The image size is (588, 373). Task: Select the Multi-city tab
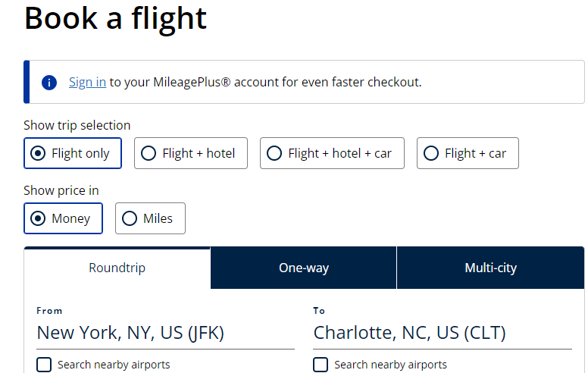(x=490, y=268)
